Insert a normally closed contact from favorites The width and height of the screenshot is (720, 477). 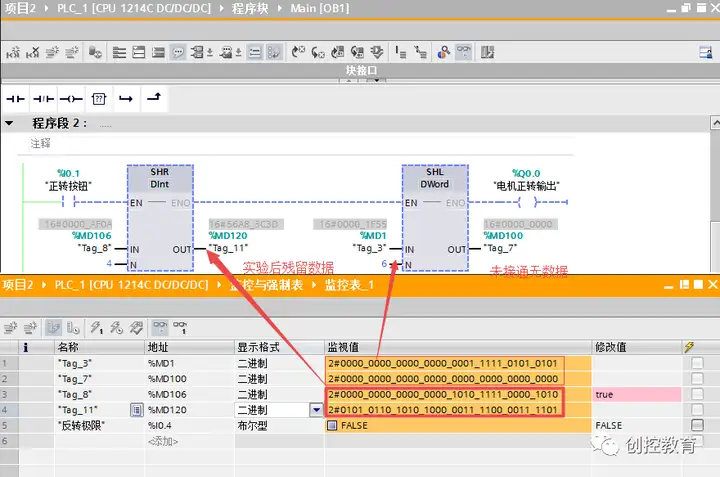click(x=44, y=99)
